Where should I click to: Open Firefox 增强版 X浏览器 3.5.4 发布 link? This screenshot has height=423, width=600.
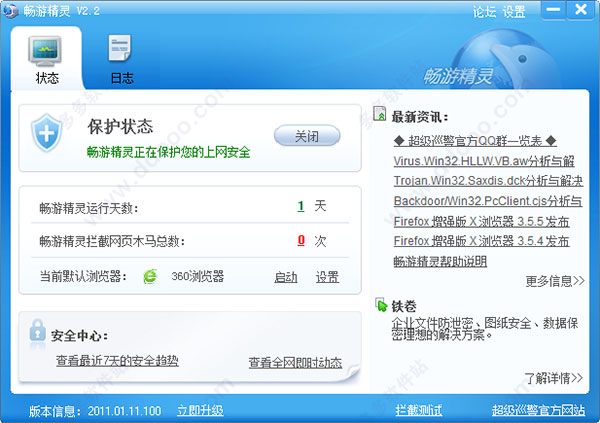click(x=481, y=241)
